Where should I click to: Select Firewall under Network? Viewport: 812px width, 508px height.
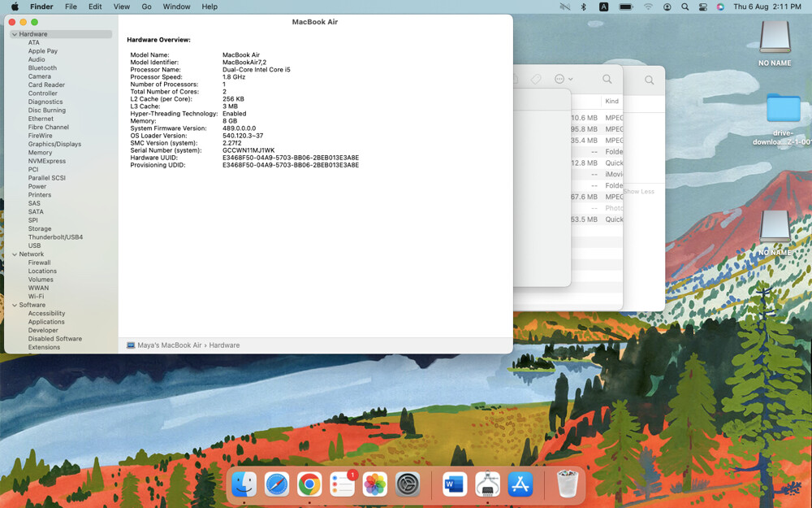pyautogui.click(x=39, y=263)
